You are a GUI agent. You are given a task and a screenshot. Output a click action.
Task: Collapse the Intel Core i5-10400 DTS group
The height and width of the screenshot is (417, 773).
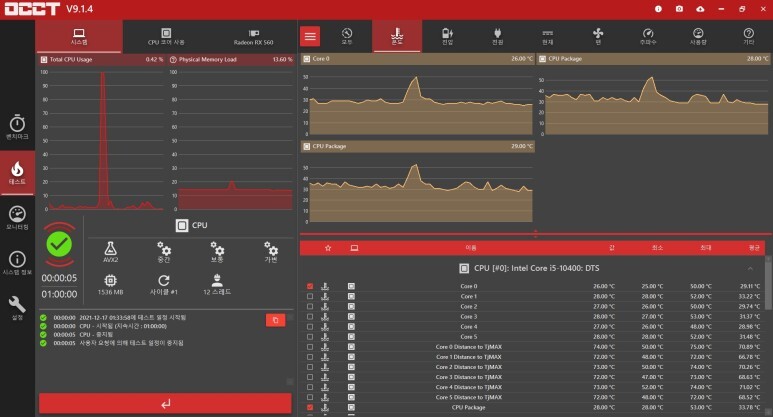point(750,268)
